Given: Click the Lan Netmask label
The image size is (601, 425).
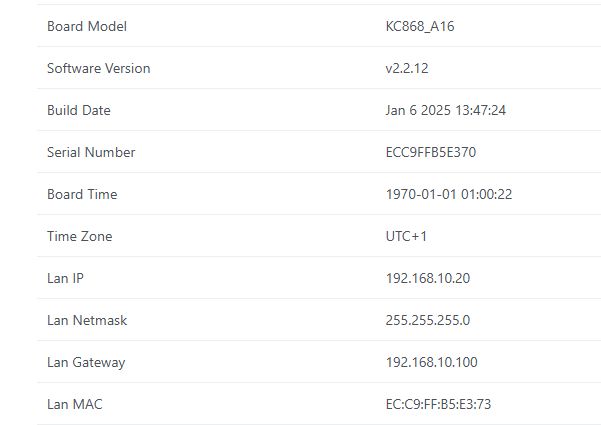Looking at the screenshot, I should pos(87,320).
